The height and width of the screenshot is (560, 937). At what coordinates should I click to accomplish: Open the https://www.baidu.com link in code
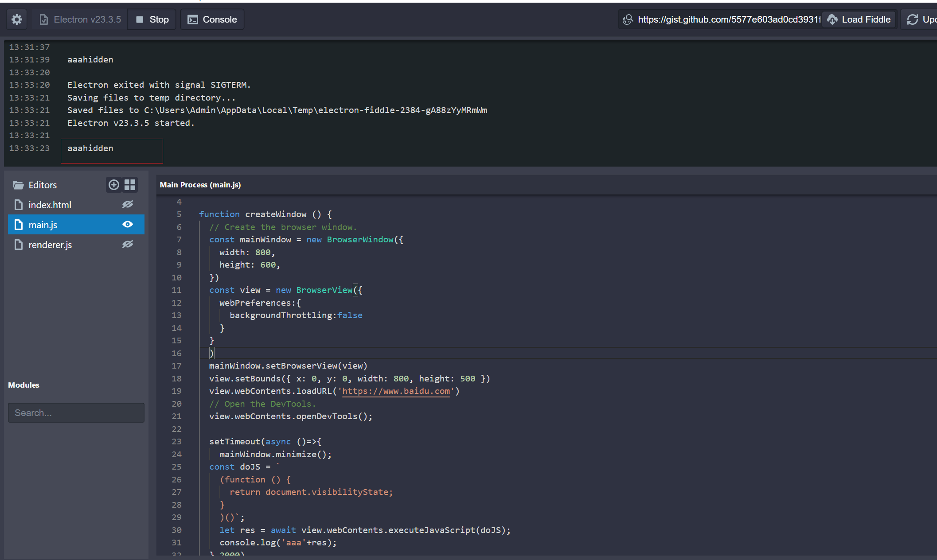coord(396,391)
